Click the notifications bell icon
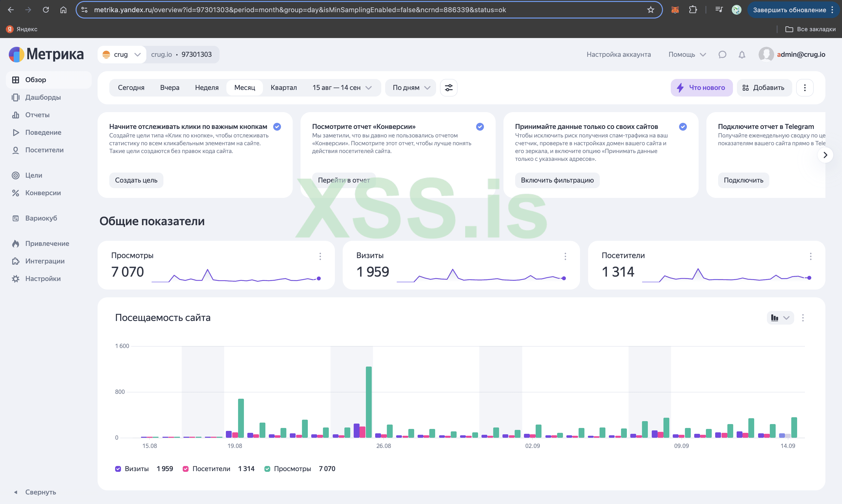This screenshot has width=842, height=504. point(742,55)
